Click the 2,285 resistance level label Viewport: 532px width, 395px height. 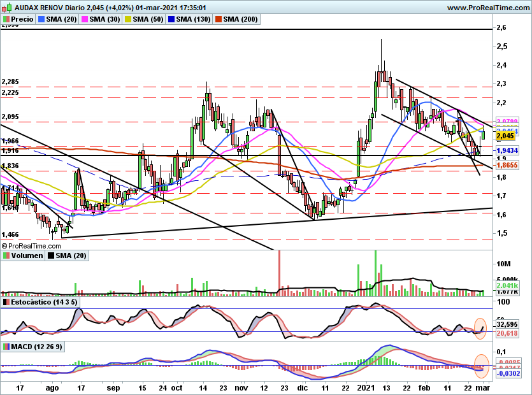pos(10,82)
